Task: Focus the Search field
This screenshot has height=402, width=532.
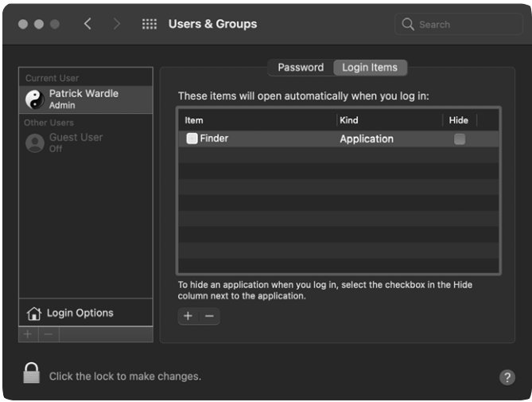Action: (459, 25)
